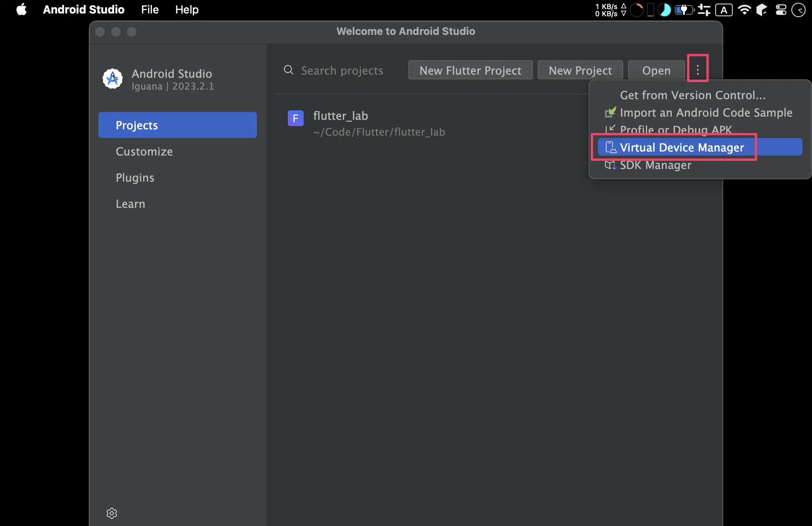Choose Get from Version Control
Image resolution: width=812 pixels, height=526 pixels.
pos(700,95)
